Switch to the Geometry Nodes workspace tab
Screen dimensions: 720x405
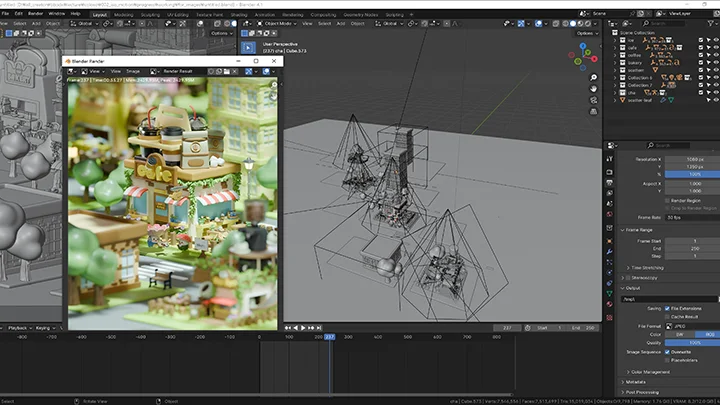[361, 15]
